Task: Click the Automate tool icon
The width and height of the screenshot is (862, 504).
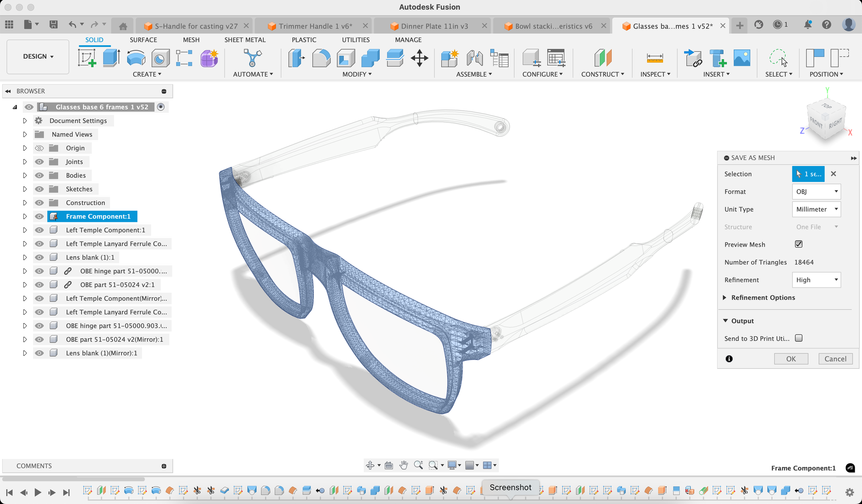Action: click(252, 58)
